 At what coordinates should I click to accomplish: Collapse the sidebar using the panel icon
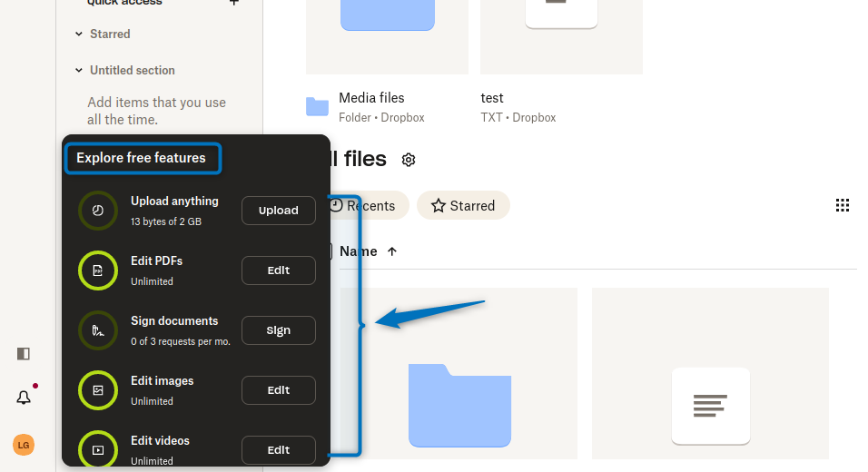[x=24, y=353]
